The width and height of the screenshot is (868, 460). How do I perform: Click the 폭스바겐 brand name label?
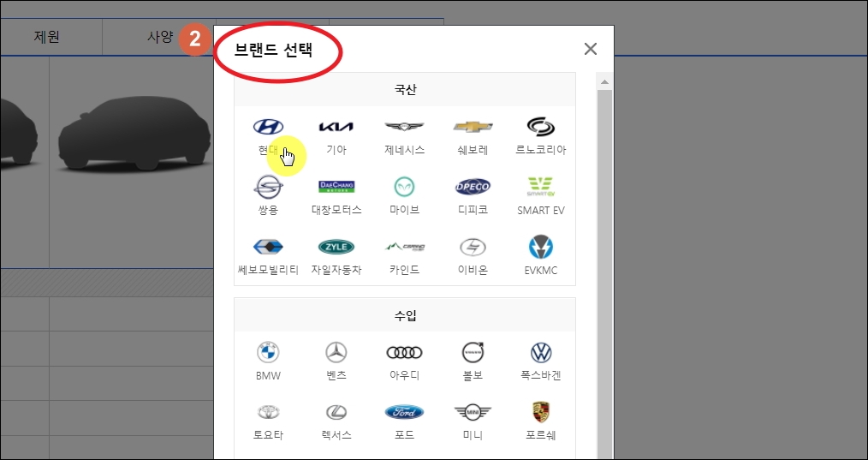(x=540, y=375)
